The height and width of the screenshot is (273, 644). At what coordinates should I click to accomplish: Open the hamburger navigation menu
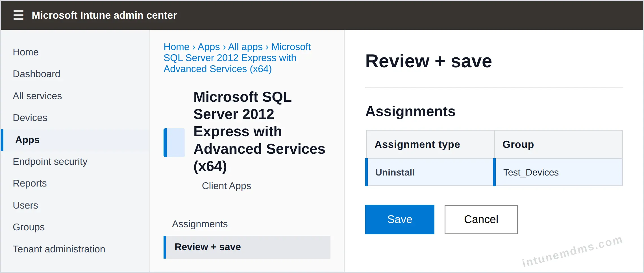coord(18,15)
